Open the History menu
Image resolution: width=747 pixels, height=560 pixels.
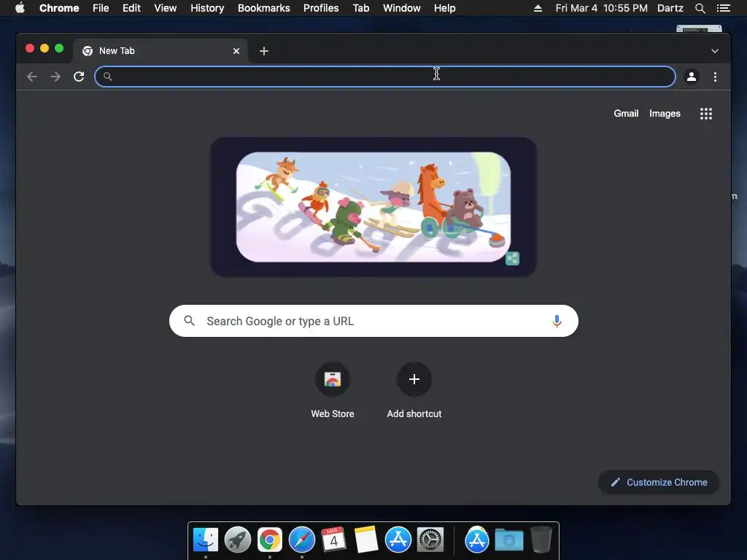[207, 8]
